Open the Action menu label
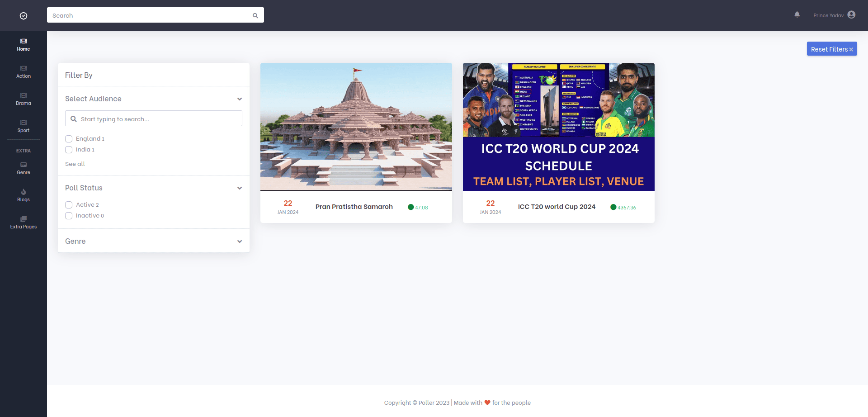 [24, 76]
